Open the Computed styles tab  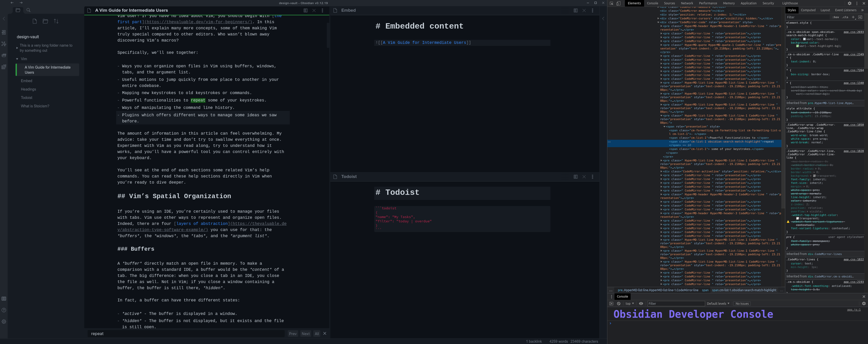point(808,10)
